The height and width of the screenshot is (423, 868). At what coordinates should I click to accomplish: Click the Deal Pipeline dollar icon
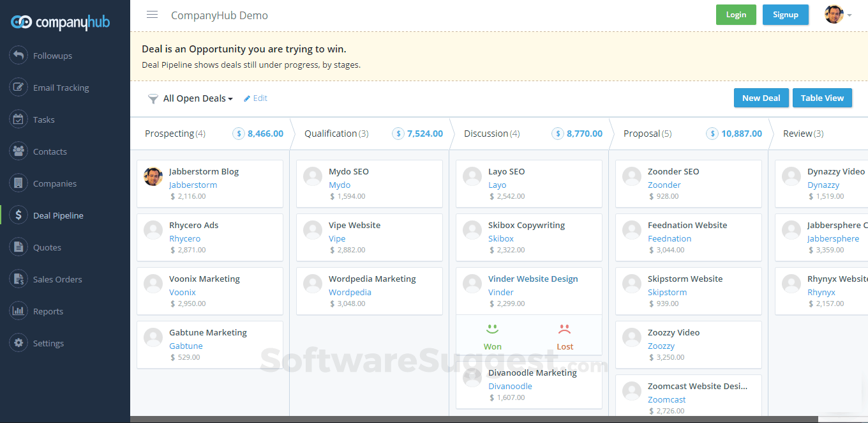[x=19, y=215]
